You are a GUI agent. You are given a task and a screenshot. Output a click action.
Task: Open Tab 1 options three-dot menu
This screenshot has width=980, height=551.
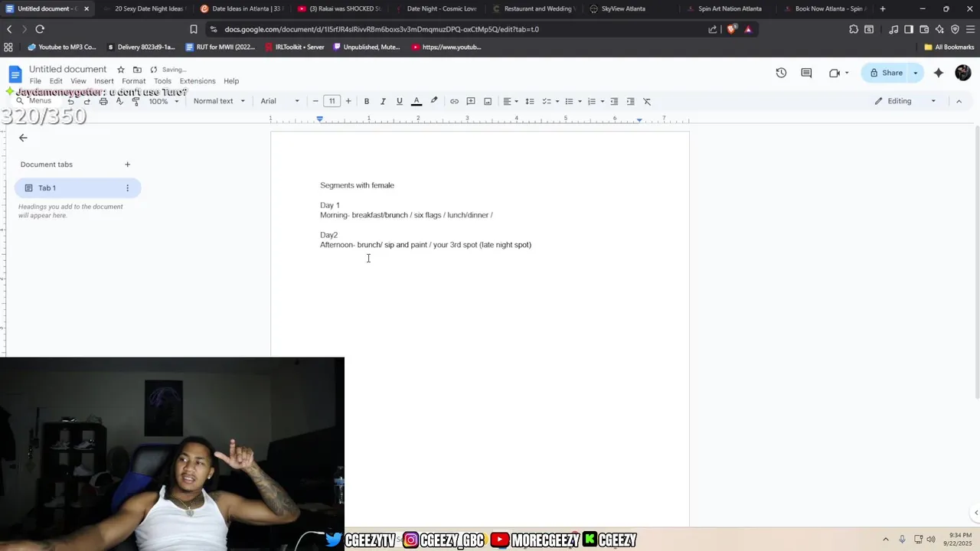point(127,188)
